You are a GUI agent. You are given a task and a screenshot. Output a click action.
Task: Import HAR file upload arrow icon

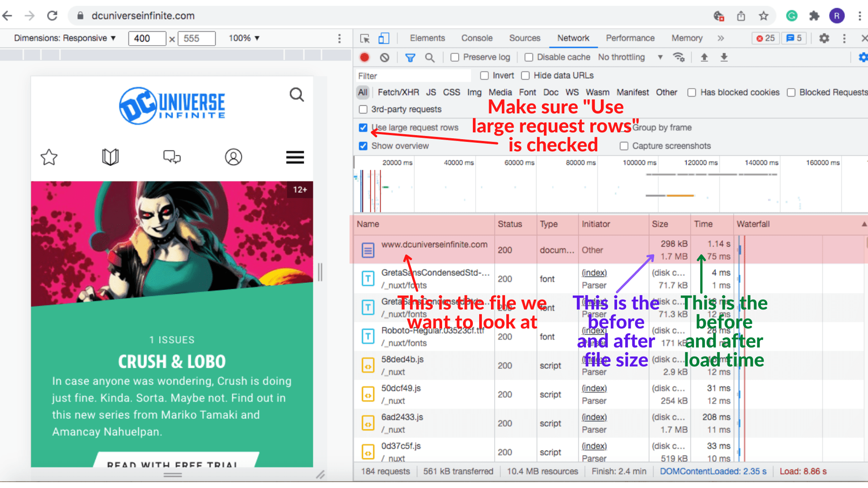[x=704, y=57]
